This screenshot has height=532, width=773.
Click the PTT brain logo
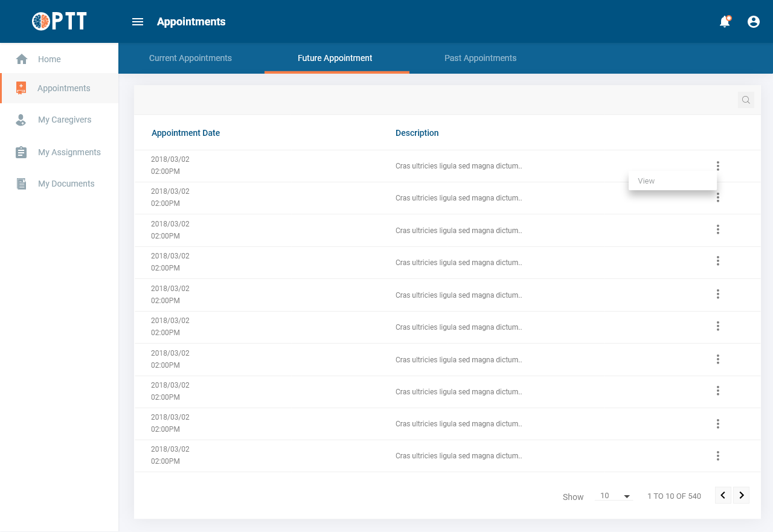(41, 21)
